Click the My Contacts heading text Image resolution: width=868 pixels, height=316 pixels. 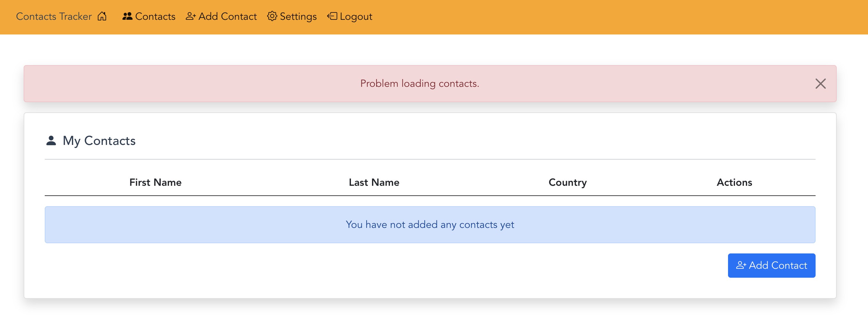[x=99, y=141]
